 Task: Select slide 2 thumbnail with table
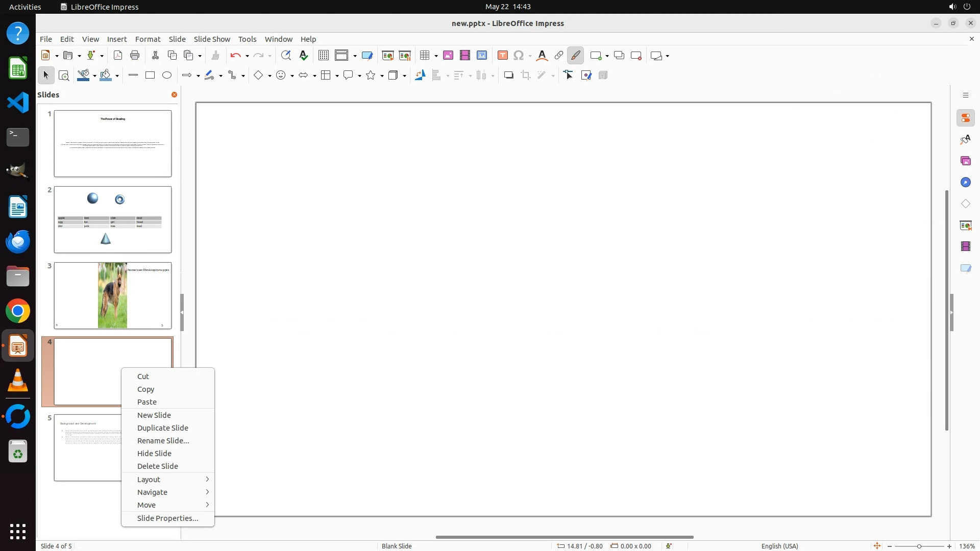[113, 220]
